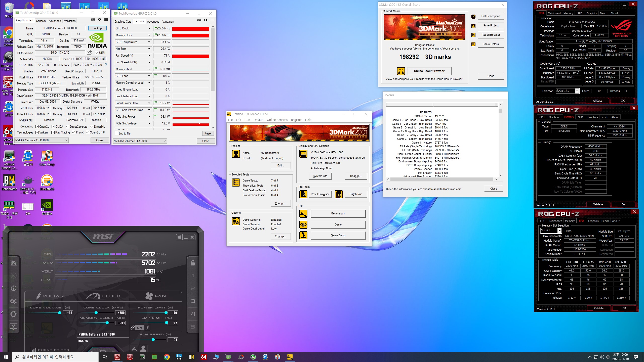Refresh GPU-Z Sensors window via refresh icon
The image size is (644, 362).
206,20
